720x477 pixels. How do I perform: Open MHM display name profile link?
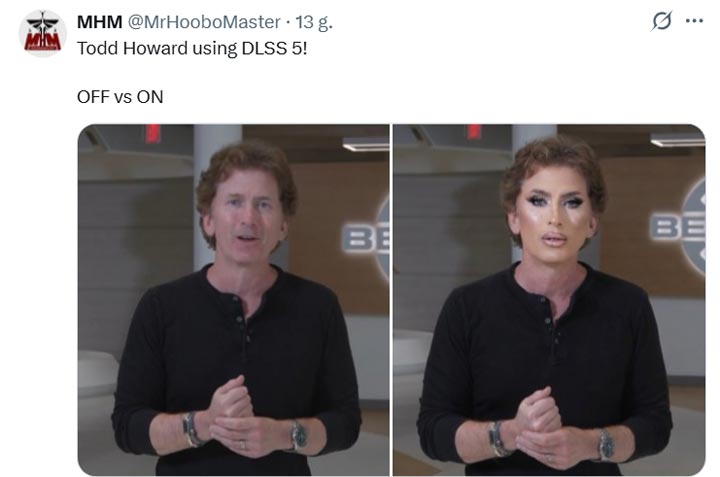click(99, 22)
